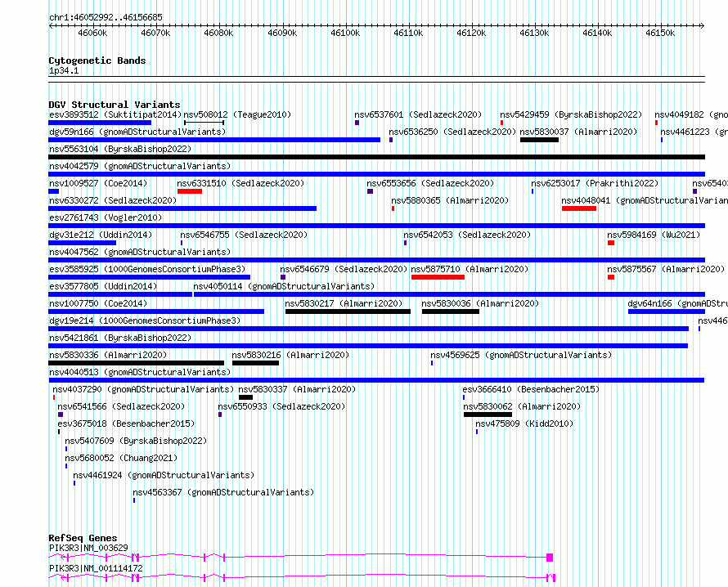Screen dimensions: 728x587
Task: Open nsv6553656 (Sedlazeck2020) label
Action: [430, 183]
